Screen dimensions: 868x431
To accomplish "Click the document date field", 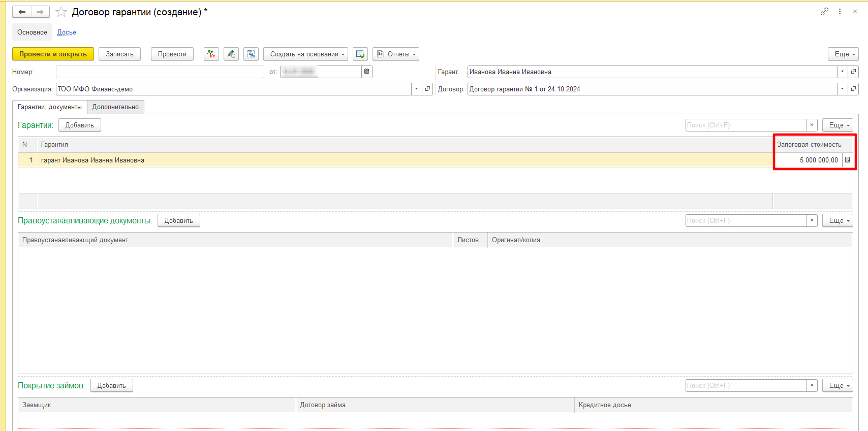I will pos(321,72).
